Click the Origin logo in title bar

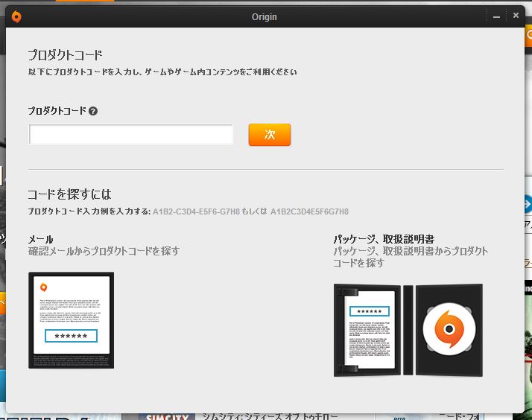click(16, 16)
